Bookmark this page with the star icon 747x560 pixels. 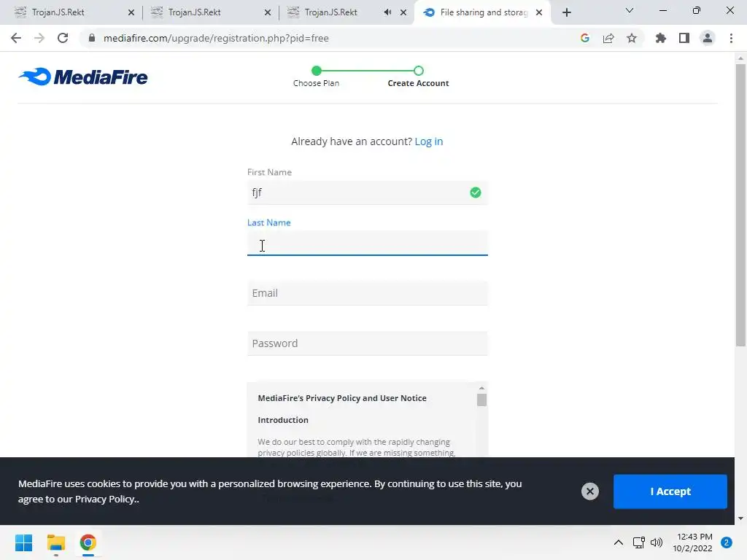click(632, 38)
